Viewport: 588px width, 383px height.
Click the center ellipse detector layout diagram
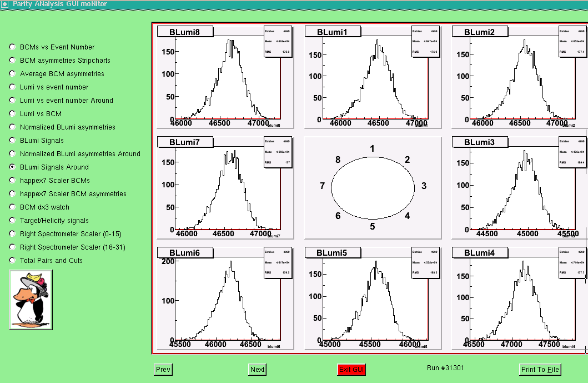pos(373,188)
